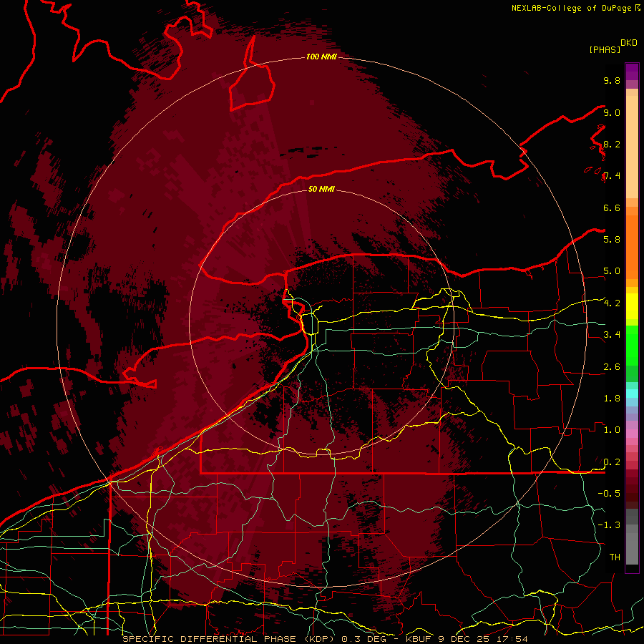
Task: Click the 3.4 value on the color scale
Action: click(612, 335)
